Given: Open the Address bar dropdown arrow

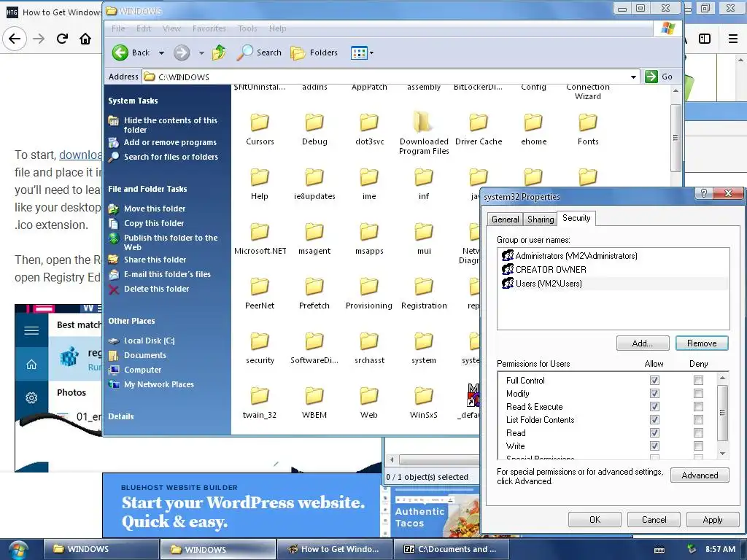Looking at the screenshot, I should tap(633, 77).
